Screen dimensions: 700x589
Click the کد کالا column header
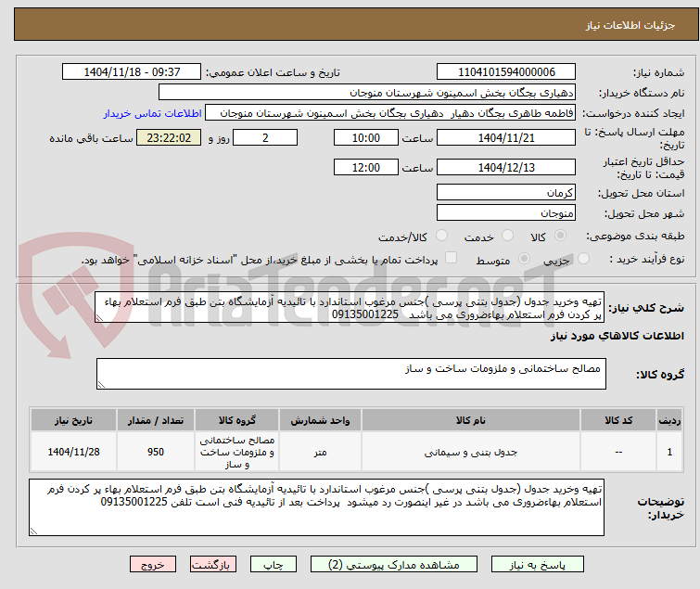(x=618, y=420)
